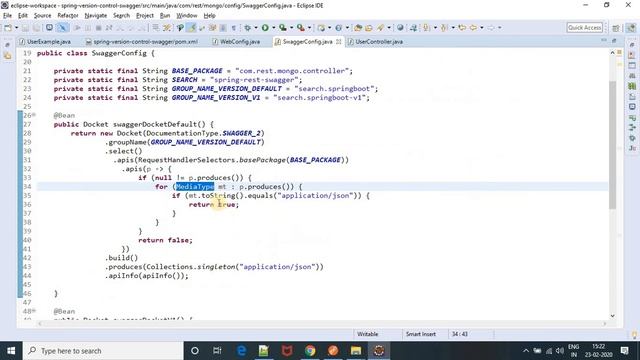This screenshot has height=360, width=640.
Task: Open the Project menu
Action: pos(145,16)
